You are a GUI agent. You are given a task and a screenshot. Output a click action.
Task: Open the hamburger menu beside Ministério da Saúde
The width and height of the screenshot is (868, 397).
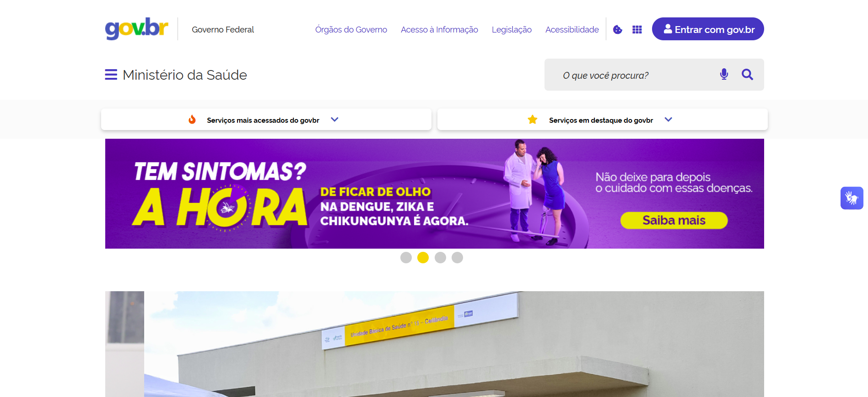pos(111,75)
